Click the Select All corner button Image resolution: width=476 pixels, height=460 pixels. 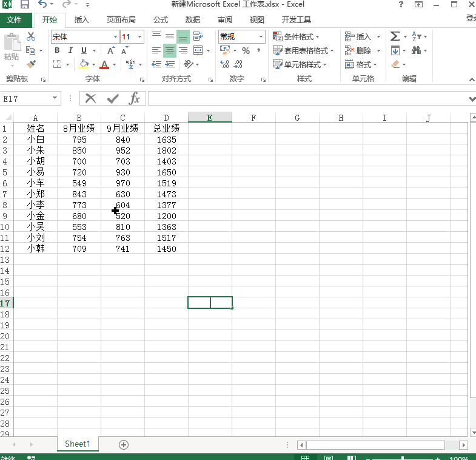[7, 117]
